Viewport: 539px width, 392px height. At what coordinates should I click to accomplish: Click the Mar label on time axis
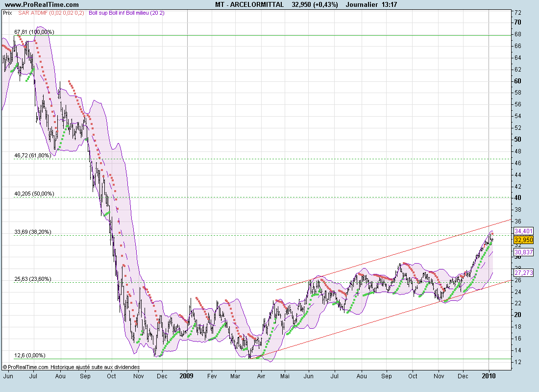coord(235,376)
